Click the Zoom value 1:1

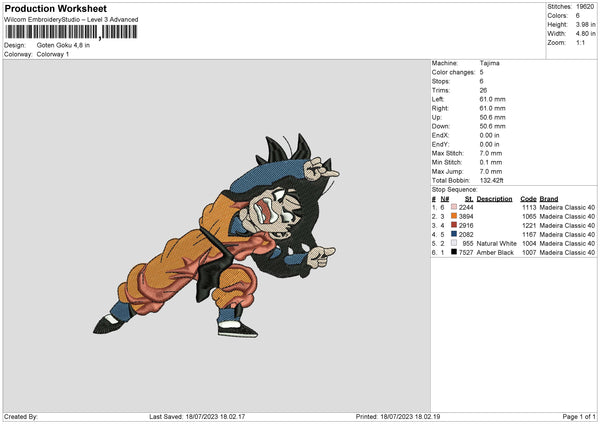(580, 42)
